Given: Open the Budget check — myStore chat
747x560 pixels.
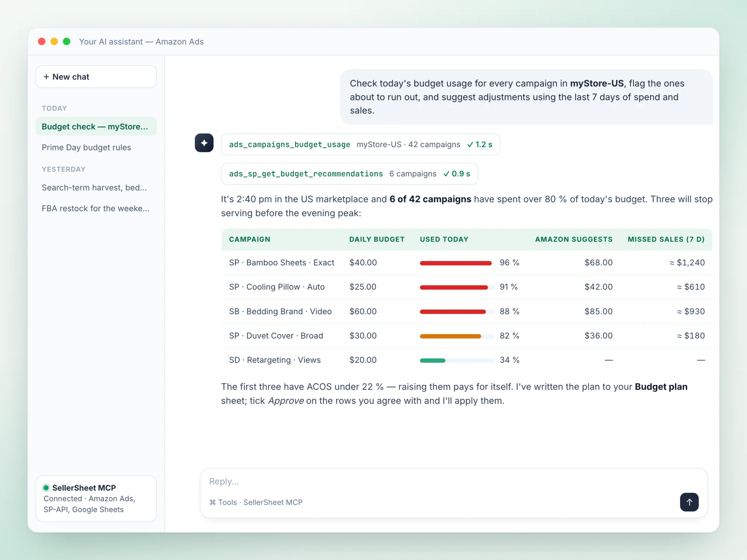Looking at the screenshot, I should click(96, 127).
